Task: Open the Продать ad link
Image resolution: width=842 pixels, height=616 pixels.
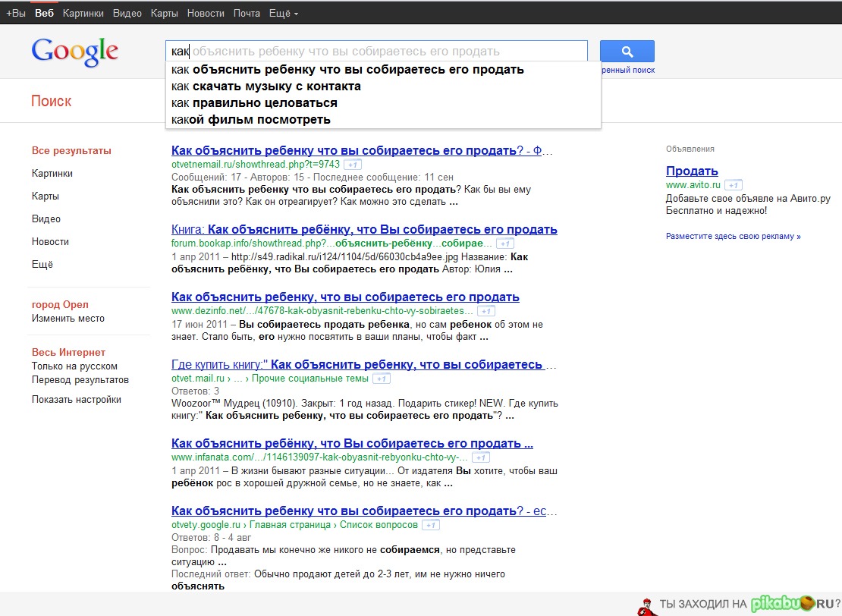Action: tap(692, 171)
